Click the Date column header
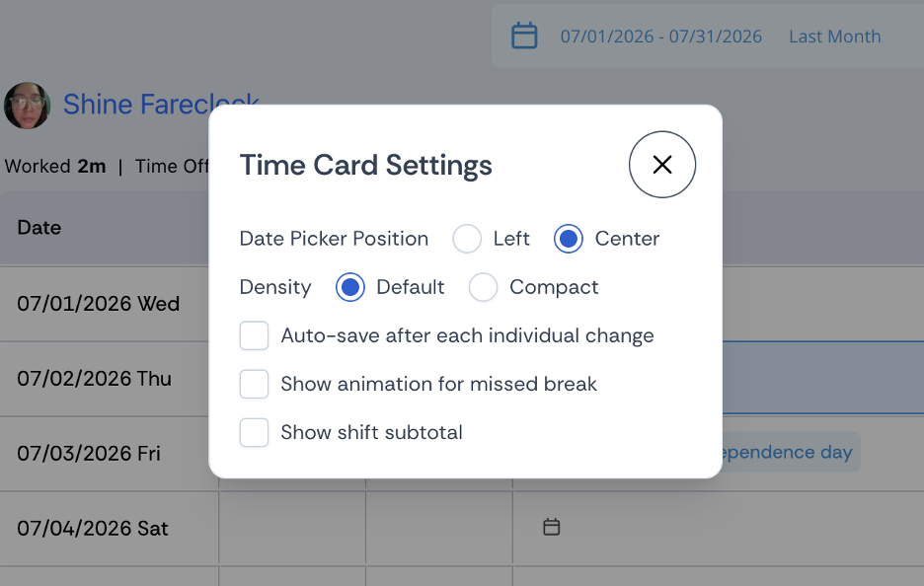 pos(38,227)
